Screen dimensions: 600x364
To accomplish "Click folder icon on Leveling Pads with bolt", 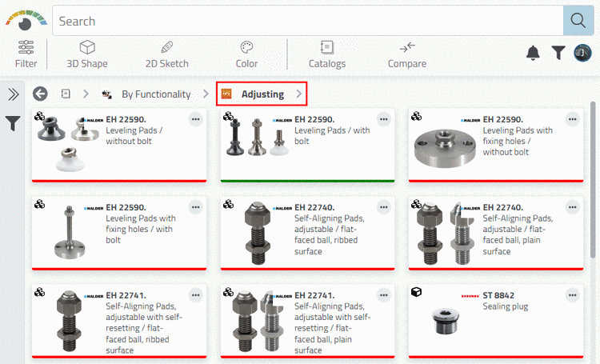I will [x=228, y=116].
